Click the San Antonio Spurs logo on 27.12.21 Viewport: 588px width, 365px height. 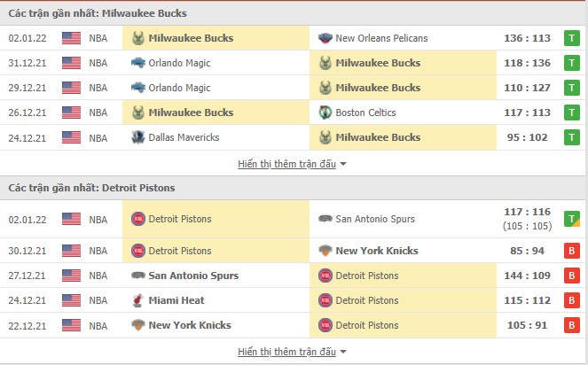pyautogui.click(x=138, y=276)
